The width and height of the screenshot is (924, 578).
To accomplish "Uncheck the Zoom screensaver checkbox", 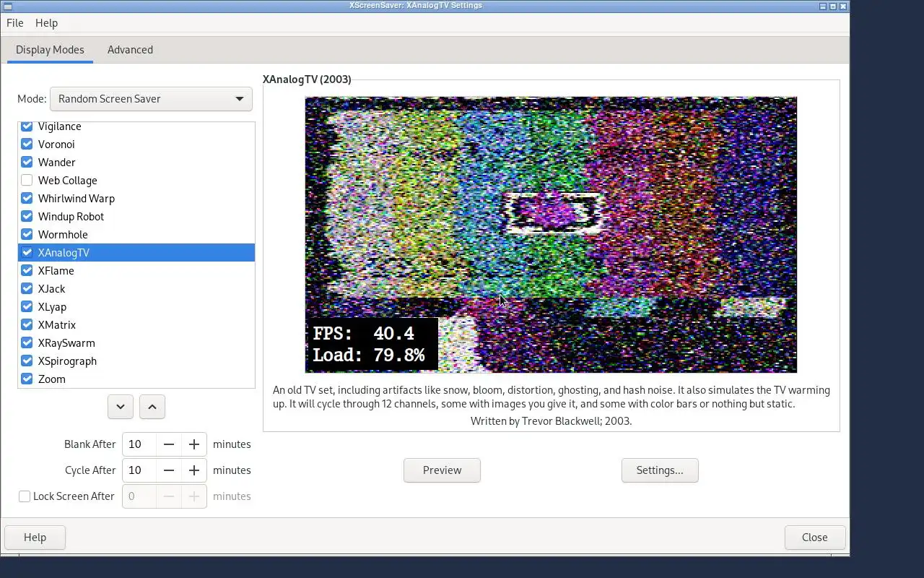I will tap(27, 379).
